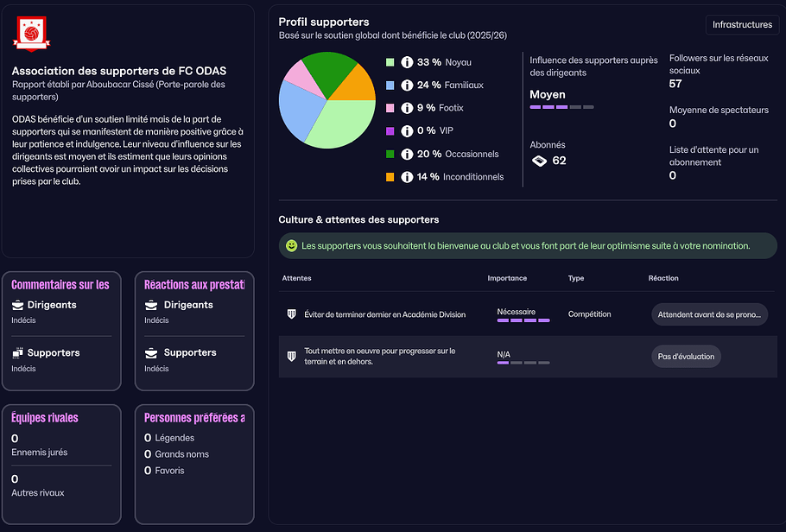Click the Nécessaire importance bar
The height and width of the screenshot is (532, 786).
tap(523, 320)
